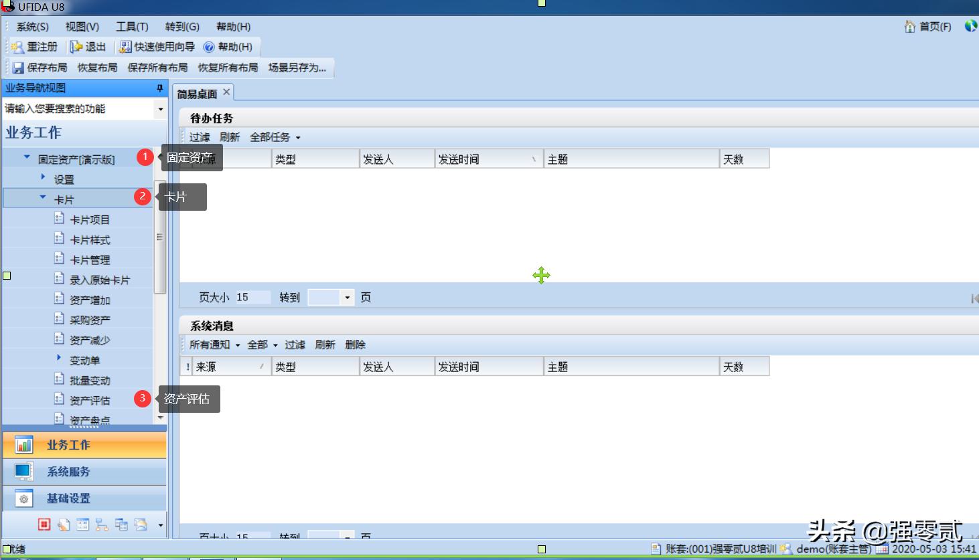
Task: Open the 资产评估 function
Action: (x=88, y=399)
